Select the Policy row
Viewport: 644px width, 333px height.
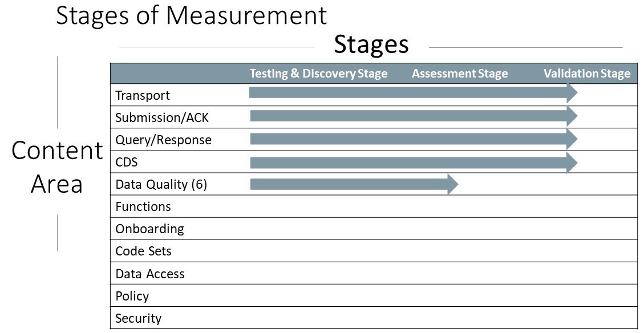[x=374, y=295]
